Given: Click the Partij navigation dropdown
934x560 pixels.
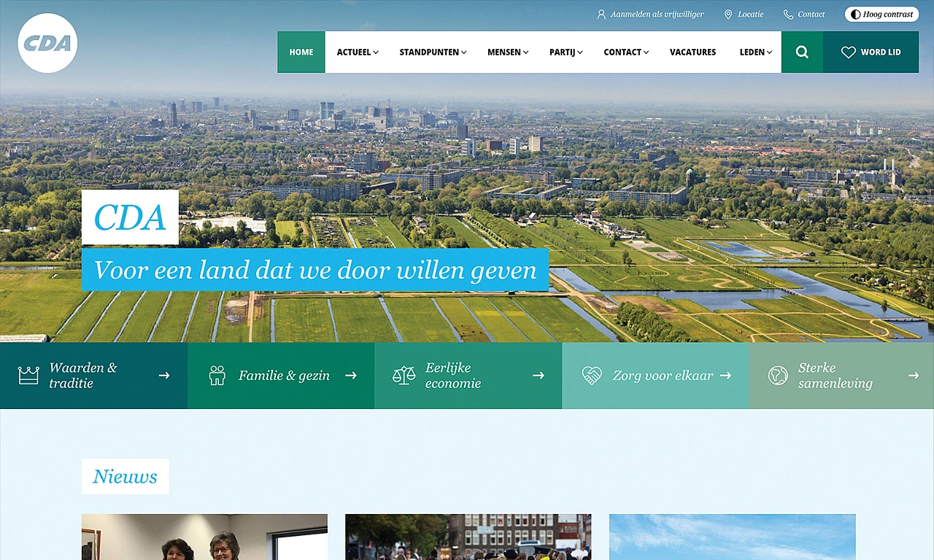Looking at the screenshot, I should click(566, 52).
